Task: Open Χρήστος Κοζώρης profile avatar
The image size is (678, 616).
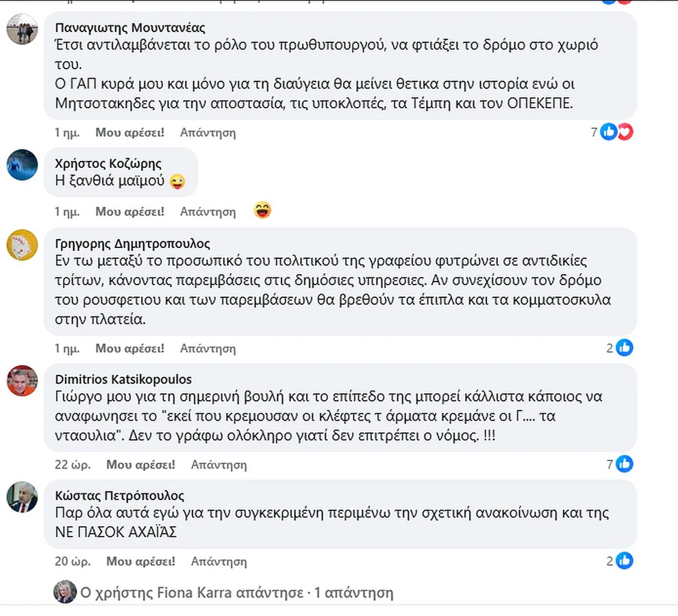Action: [22, 164]
